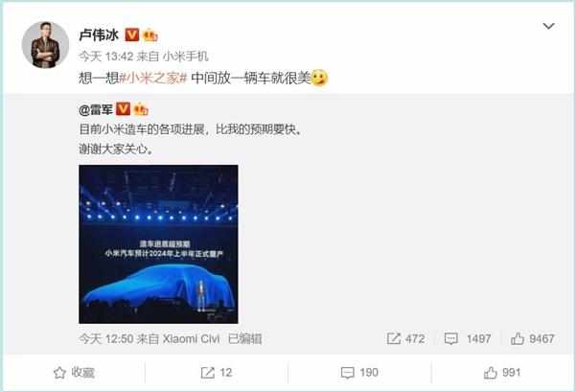
Task: Click the smiley emoji in the post
Action: (x=319, y=78)
